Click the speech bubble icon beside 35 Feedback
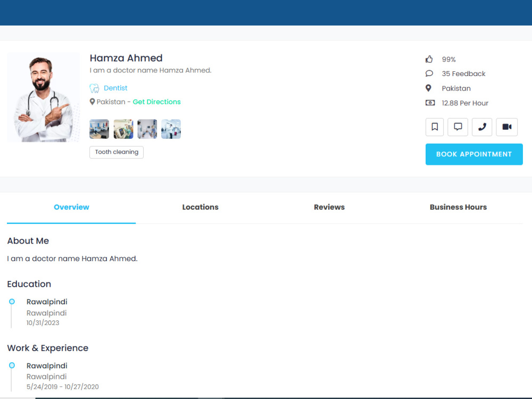 (429, 73)
